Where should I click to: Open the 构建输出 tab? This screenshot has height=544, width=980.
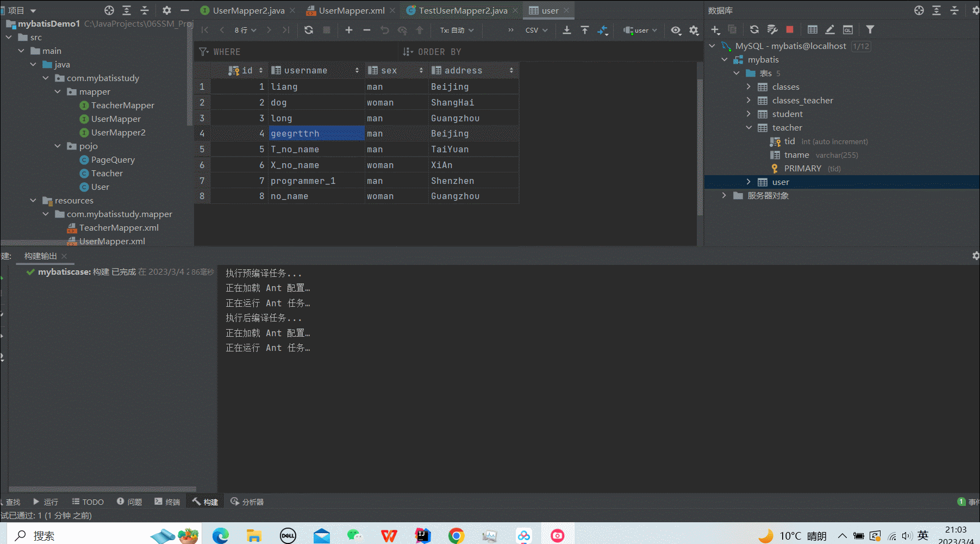(x=40, y=256)
